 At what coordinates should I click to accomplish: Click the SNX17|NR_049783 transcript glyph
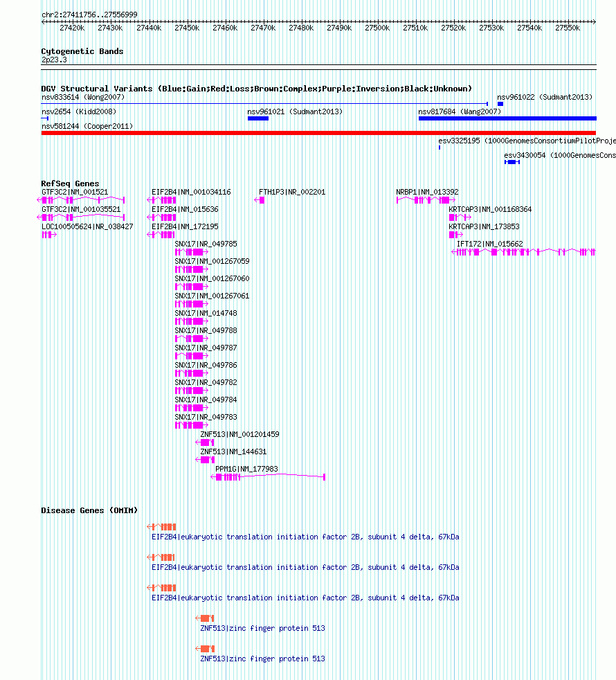[191, 425]
